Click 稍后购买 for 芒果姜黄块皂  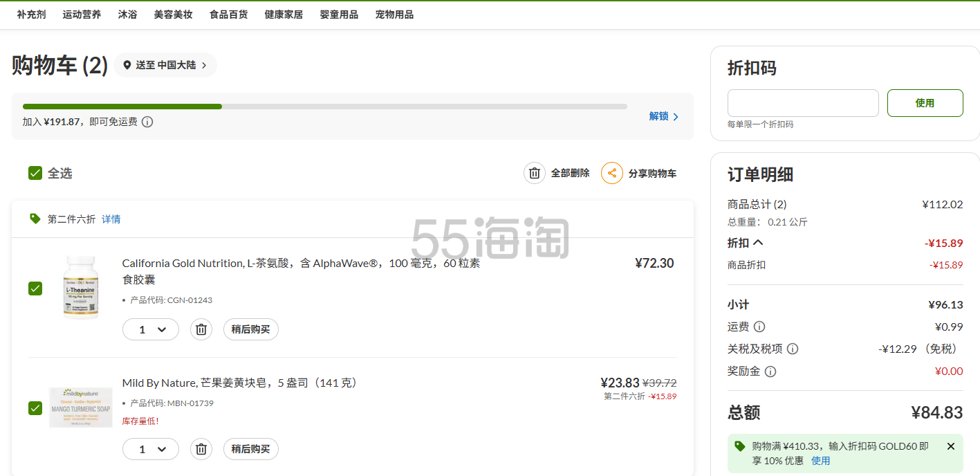point(250,449)
